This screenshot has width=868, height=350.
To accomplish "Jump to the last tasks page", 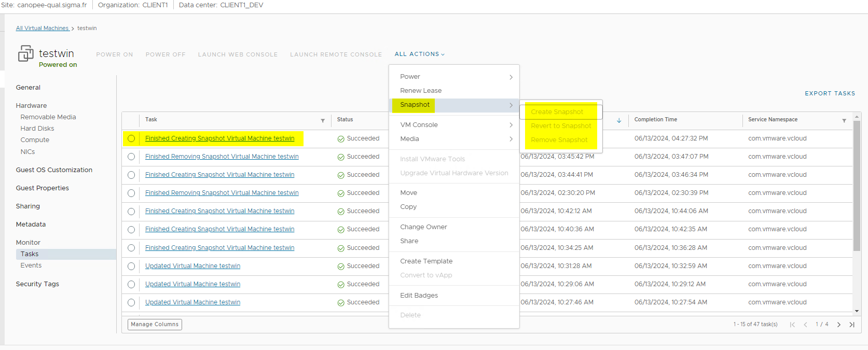I will click(x=852, y=325).
